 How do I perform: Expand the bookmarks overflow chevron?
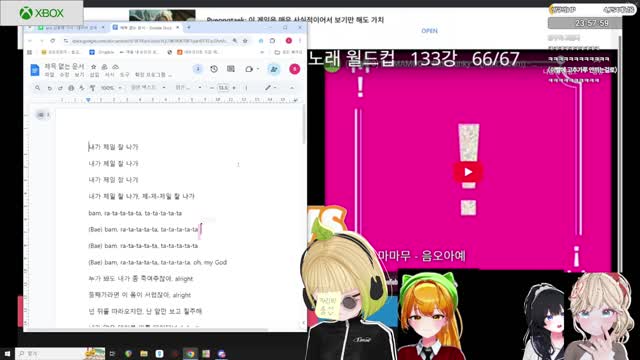262,52
